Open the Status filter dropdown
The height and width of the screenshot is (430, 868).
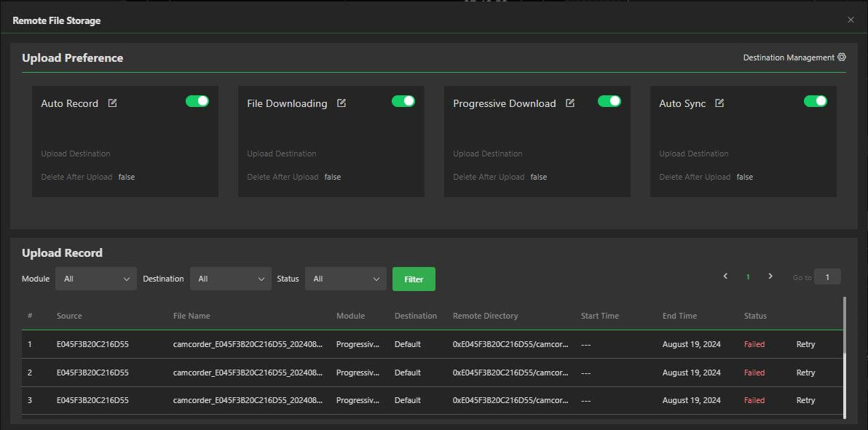coord(345,278)
